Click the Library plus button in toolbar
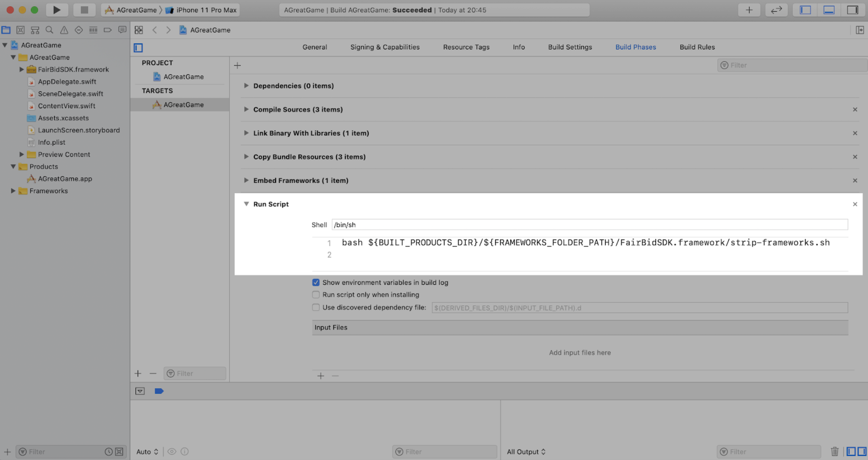868x460 pixels. [749, 10]
